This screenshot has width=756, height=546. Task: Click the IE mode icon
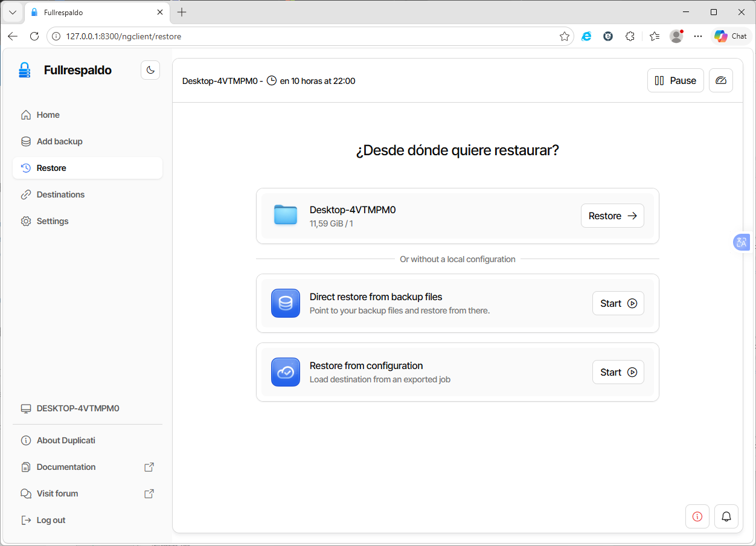tap(586, 36)
